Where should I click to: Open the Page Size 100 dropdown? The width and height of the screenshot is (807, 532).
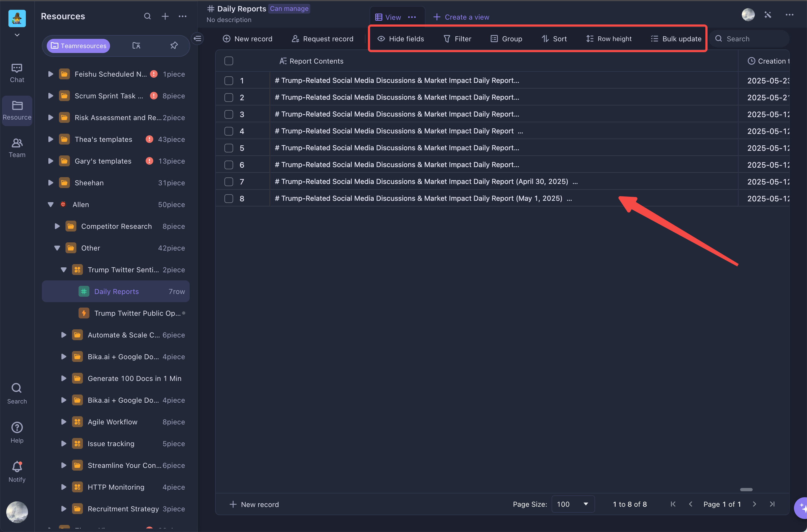tap(573, 504)
